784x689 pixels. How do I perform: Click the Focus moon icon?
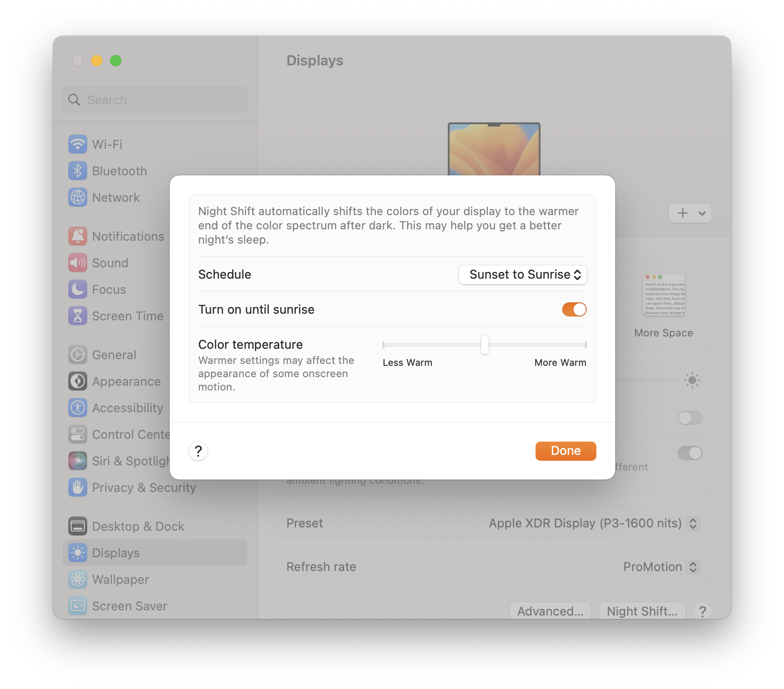coord(78,290)
